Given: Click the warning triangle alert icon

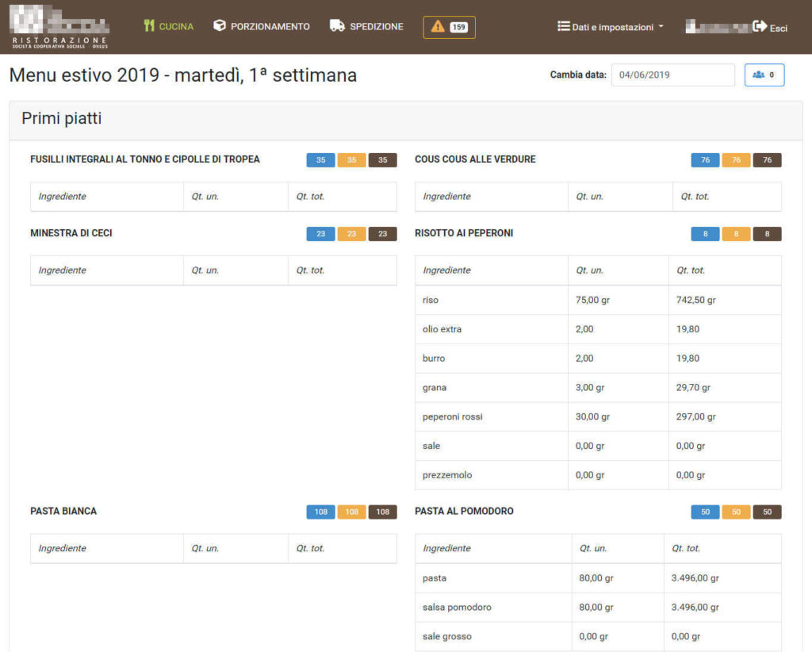Looking at the screenshot, I should click(x=438, y=27).
